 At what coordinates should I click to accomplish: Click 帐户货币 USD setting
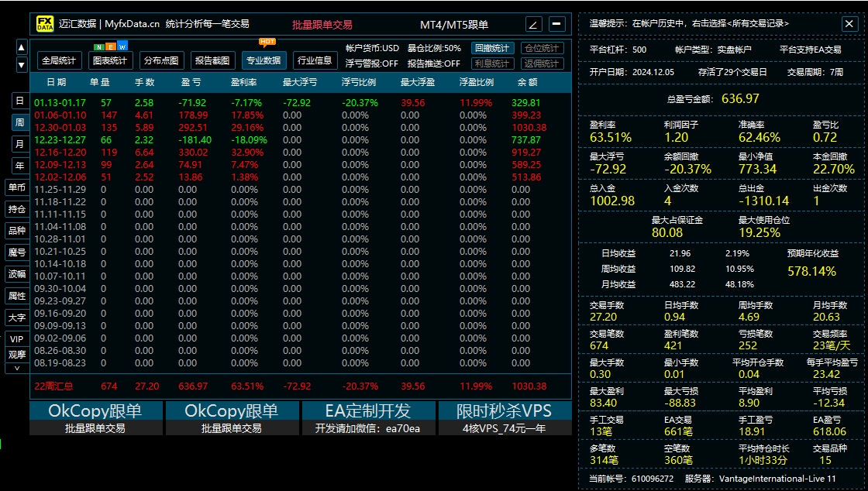372,48
